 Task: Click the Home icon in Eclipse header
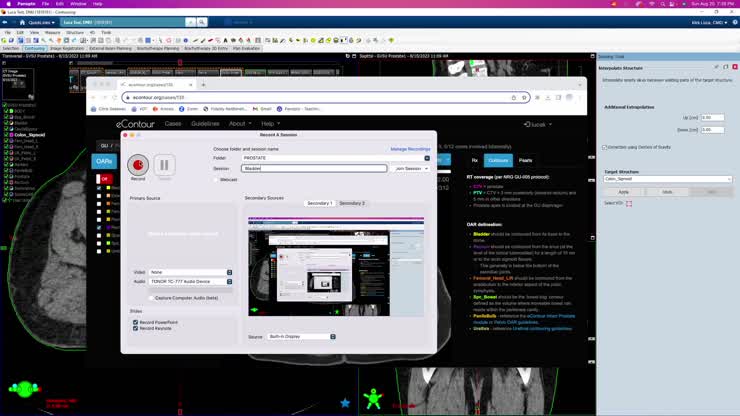[22, 22]
